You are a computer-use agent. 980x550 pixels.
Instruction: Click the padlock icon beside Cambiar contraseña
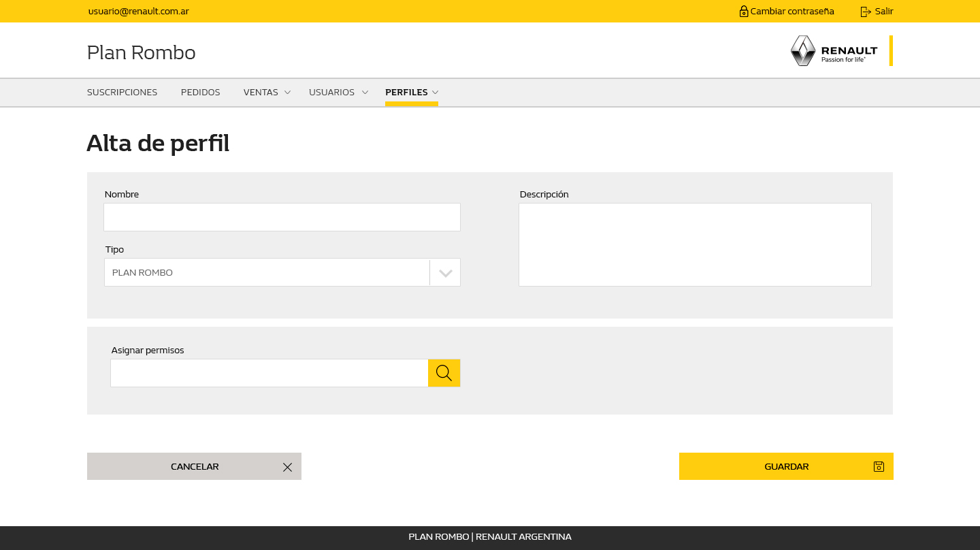pyautogui.click(x=743, y=11)
